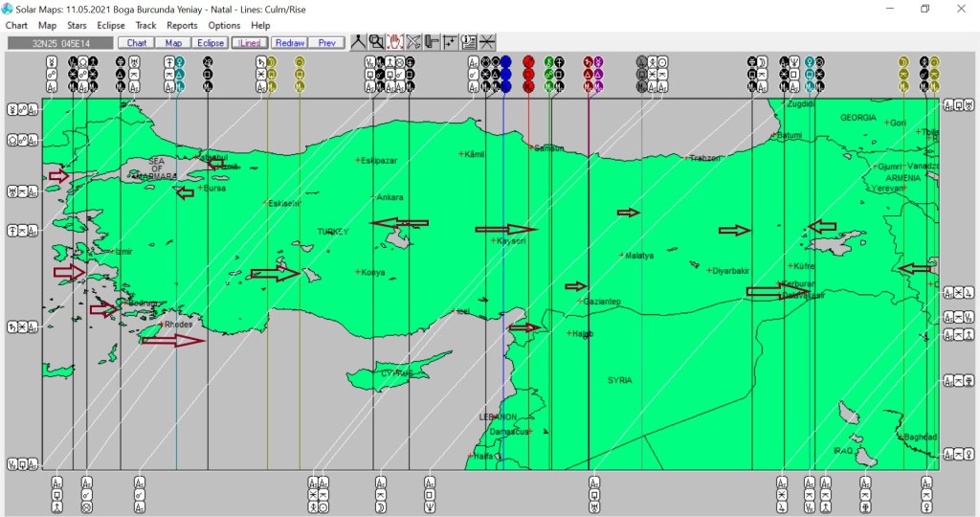Screen dimensions: 980x517
Task: Open the Eclipse menu
Action: pos(111,25)
